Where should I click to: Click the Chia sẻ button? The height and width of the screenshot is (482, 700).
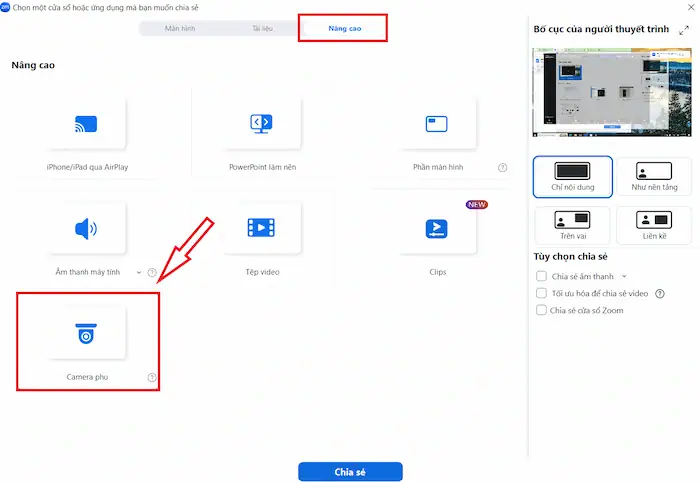pos(350,472)
